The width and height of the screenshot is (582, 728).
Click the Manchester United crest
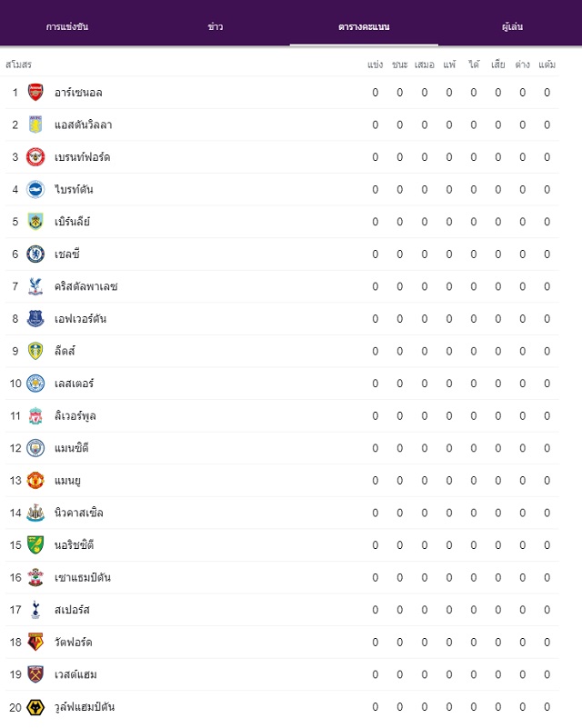pos(35,481)
